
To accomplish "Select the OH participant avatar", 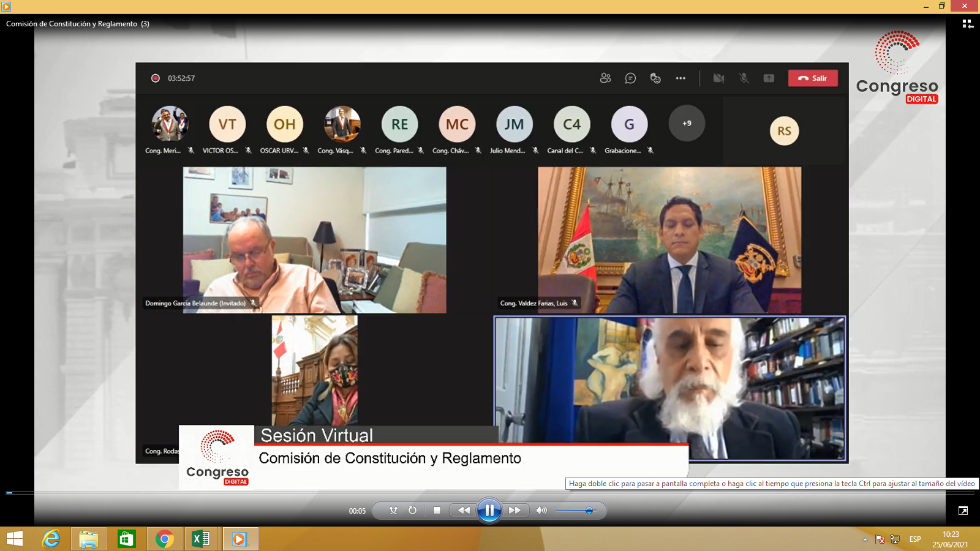I will pos(285,124).
